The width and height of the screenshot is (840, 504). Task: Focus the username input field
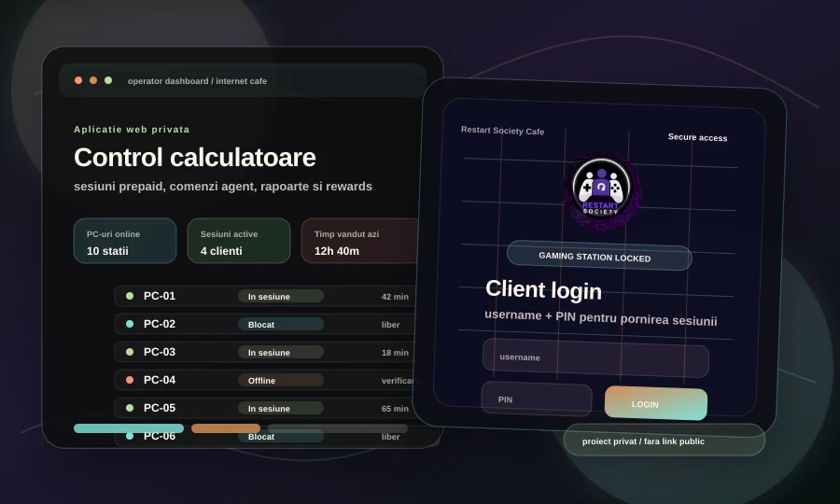(x=595, y=357)
